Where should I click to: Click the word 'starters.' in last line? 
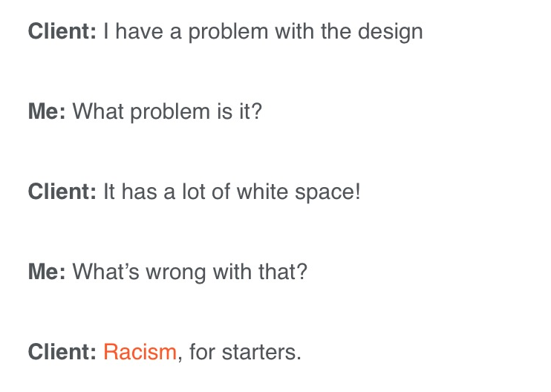pyautogui.click(x=262, y=353)
